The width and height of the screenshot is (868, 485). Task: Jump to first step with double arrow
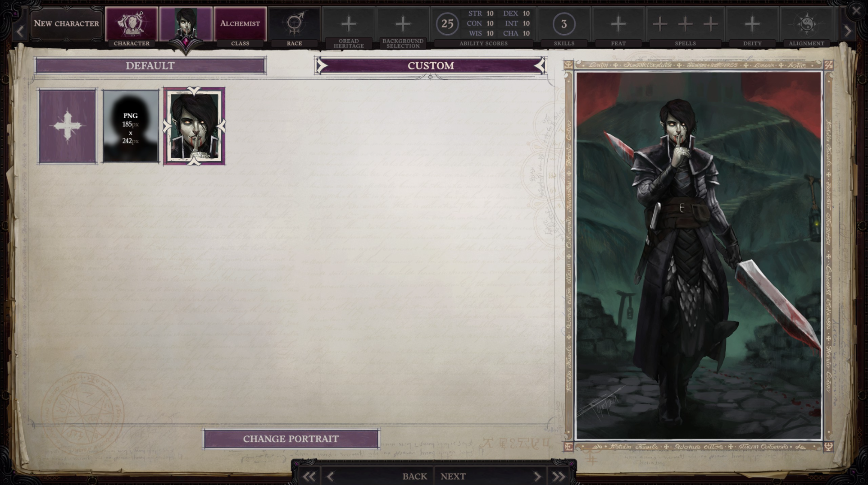pos(309,476)
